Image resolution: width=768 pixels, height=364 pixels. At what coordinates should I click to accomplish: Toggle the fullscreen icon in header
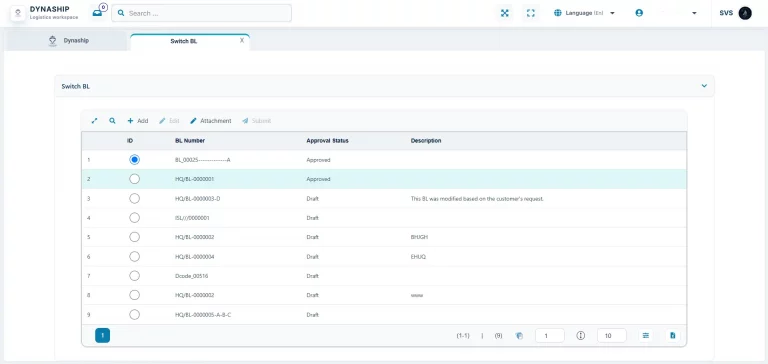530,13
